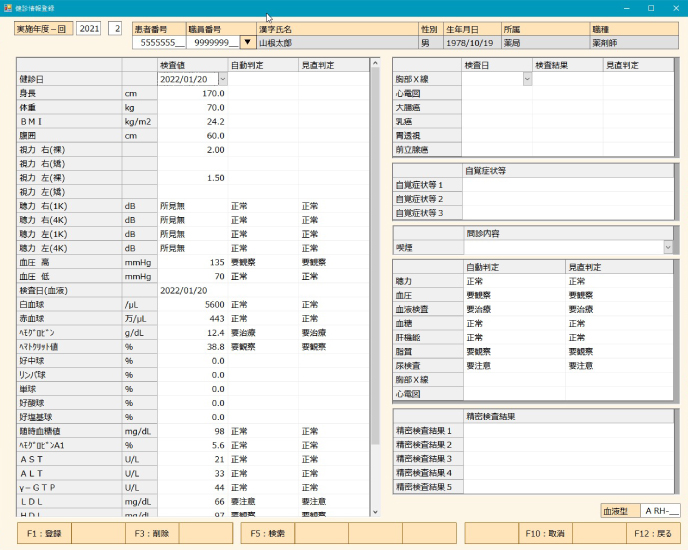Screen dimensions: 688x550
Task: Click the F12 戻る button
Action: pos(653,533)
